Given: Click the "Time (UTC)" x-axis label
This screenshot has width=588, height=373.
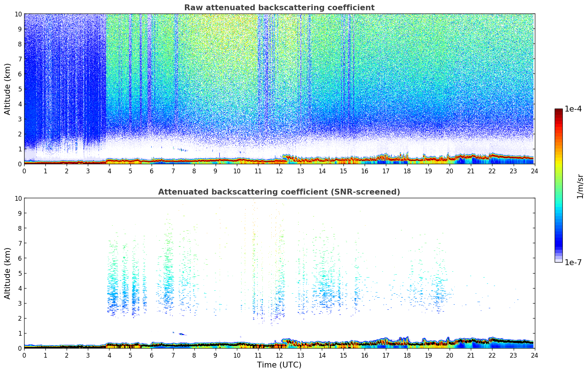Looking at the screenshot, I should click(279, 365).
